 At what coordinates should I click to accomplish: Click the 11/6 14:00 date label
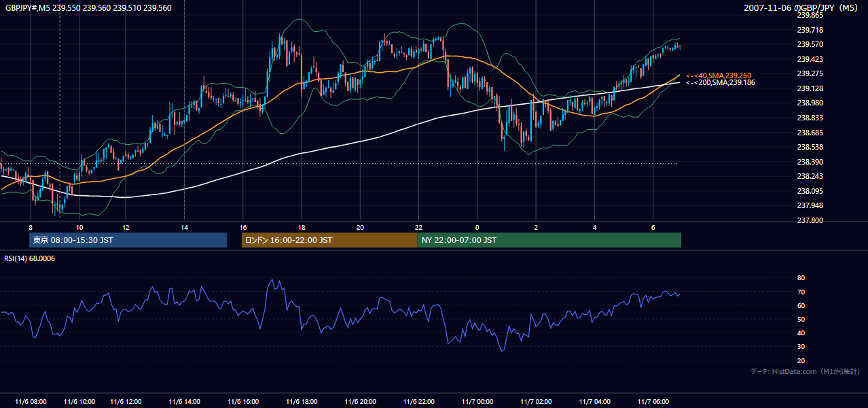pos(184,402)
